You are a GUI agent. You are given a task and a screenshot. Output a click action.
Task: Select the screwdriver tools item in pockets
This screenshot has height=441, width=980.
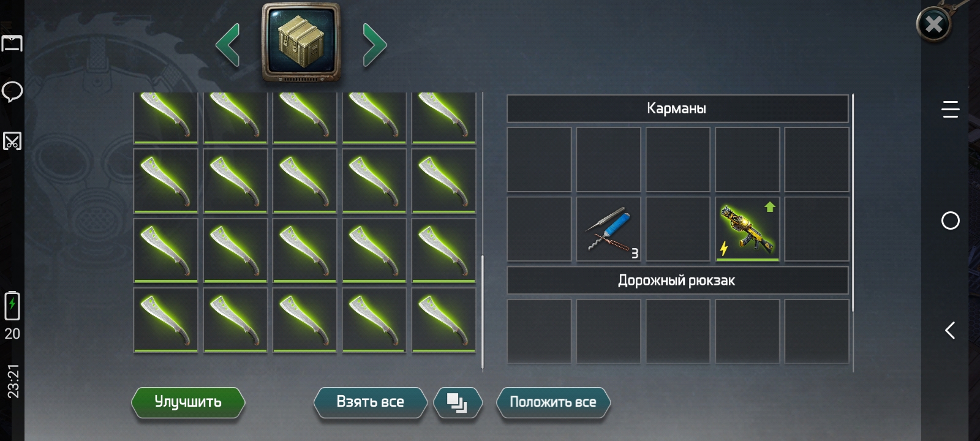[608, 229]
